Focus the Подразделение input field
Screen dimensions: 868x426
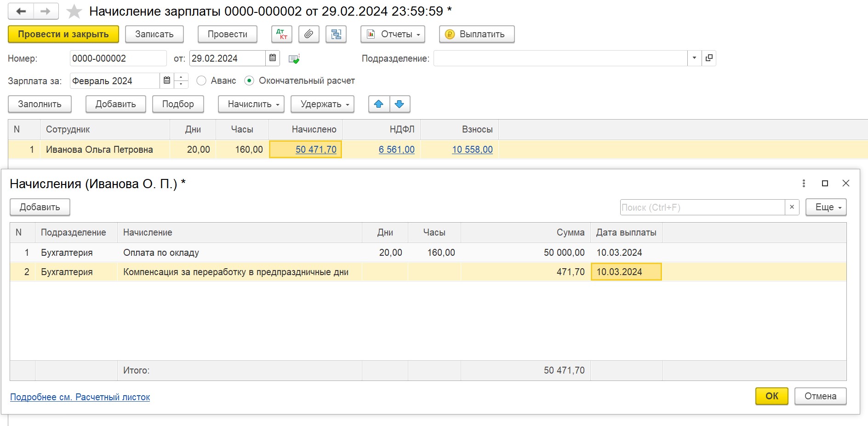click(x=560, y=58)
